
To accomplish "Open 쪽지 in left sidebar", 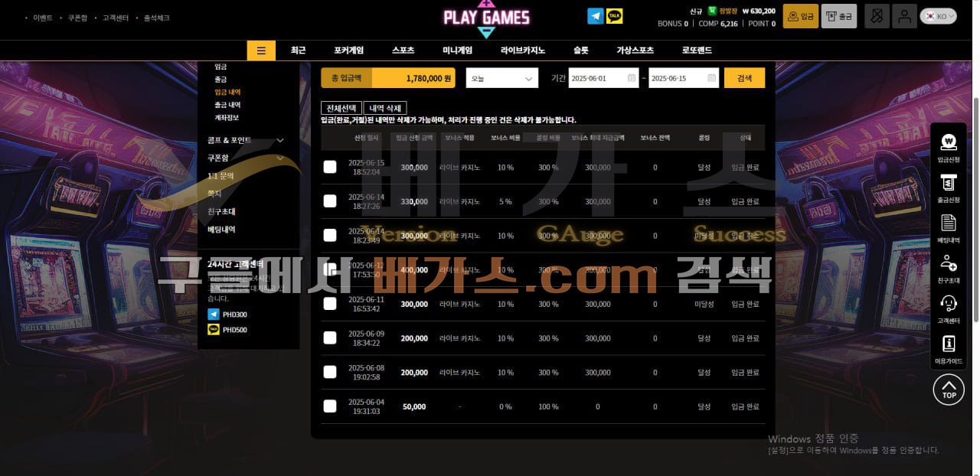I will pyautogui.click(x=214, y=194).
